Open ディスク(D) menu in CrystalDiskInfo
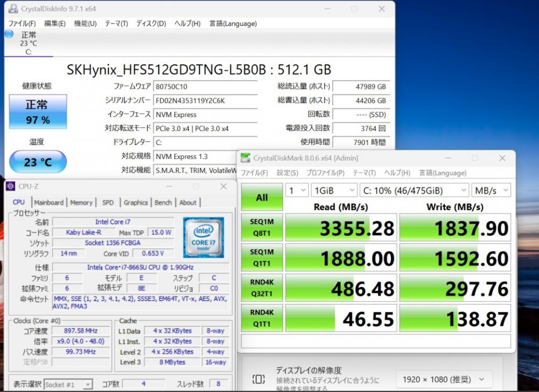 [151, 23]
